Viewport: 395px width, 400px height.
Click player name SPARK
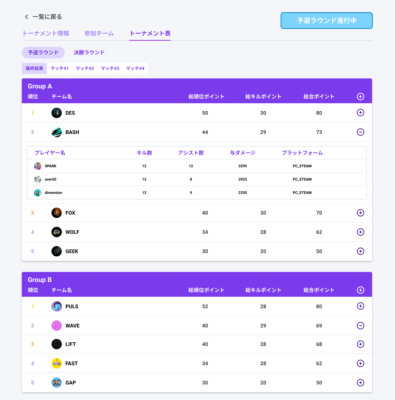[51, 166]
